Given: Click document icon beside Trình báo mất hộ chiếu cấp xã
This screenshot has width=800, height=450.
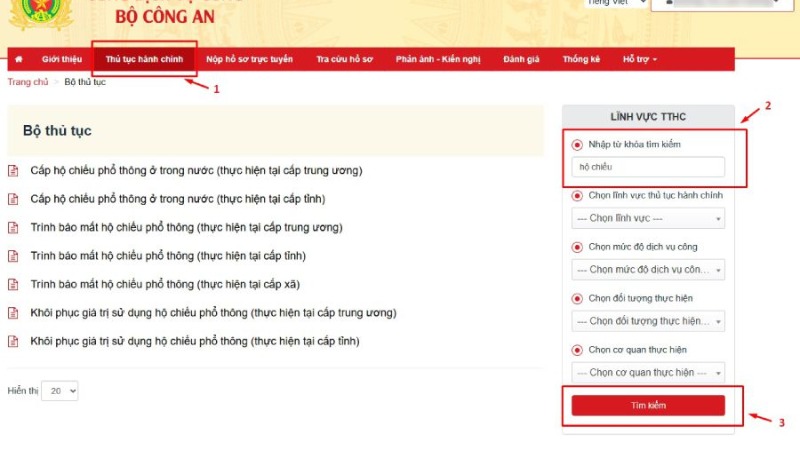Looking at the screenshot, I should point(13,285).
